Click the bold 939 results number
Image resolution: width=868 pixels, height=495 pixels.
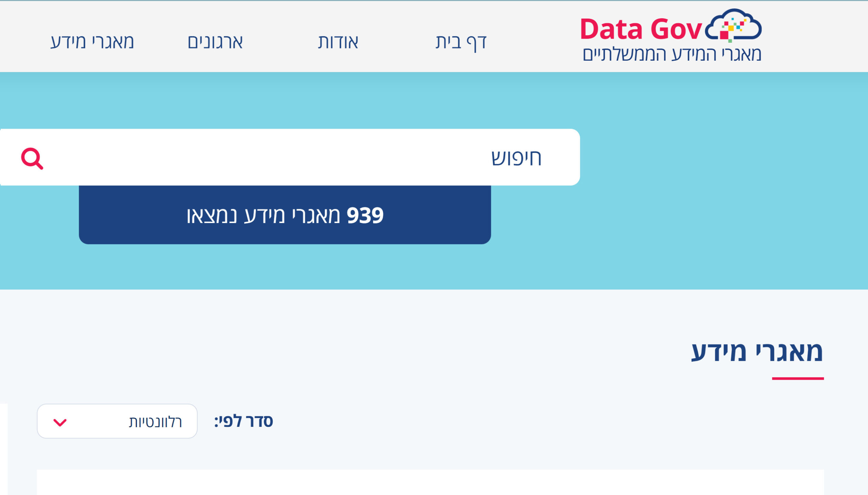(365, 215)
